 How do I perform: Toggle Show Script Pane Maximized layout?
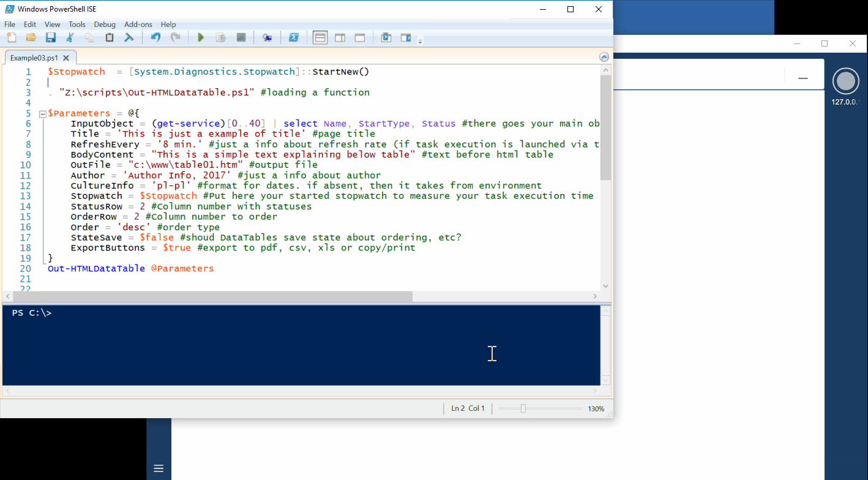coord(360,38)
